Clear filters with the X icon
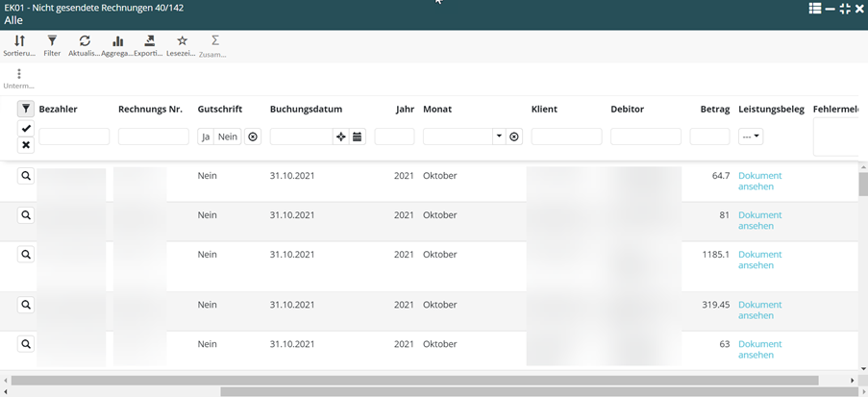Viewport: 868px width, 397px height. 26,145
